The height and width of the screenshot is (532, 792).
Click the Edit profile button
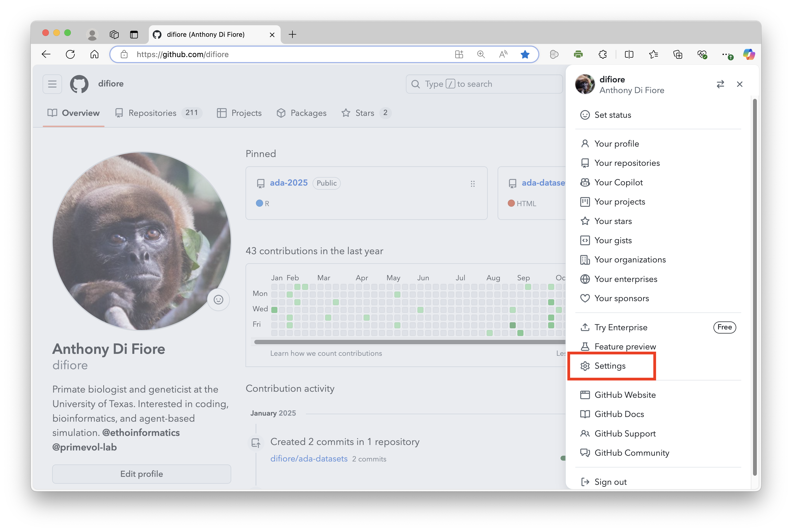coord(141,474)
